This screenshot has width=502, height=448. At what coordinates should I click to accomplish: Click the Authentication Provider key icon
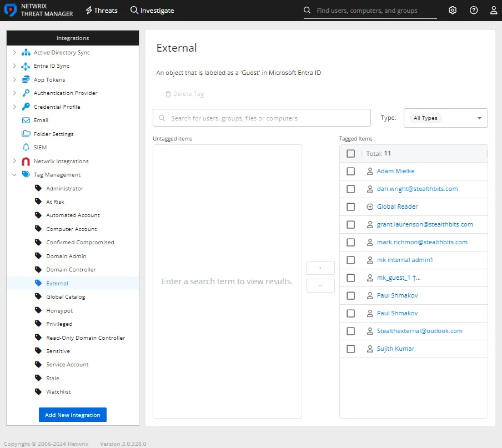pos(26,93)
